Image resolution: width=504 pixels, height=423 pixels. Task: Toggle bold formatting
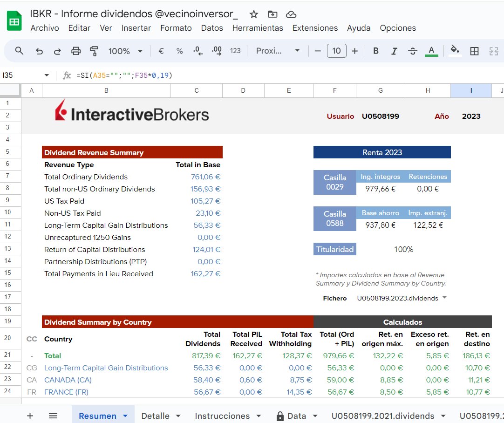pyautogui.click(x=375, y=51)
